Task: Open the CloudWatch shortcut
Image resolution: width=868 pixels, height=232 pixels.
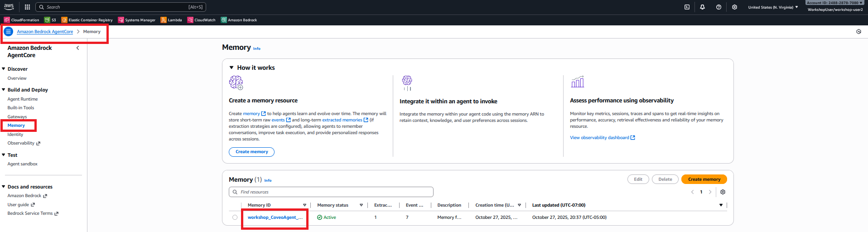Action: pyautogui.click(x=201, y=20)
